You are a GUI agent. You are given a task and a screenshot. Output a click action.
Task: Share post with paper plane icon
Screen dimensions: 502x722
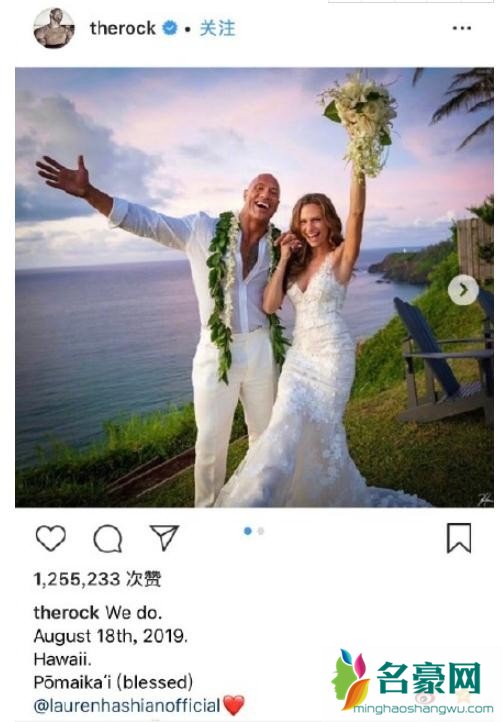[x=164, y=537]
